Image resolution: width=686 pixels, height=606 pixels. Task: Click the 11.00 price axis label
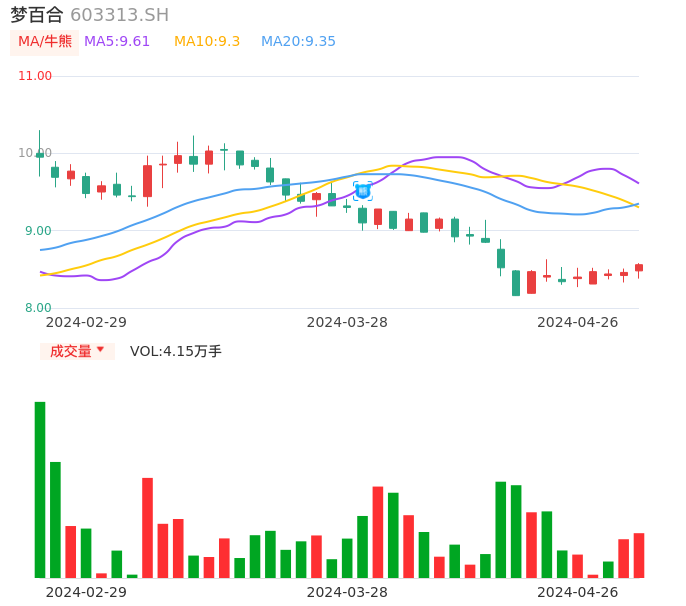[x=35, y=76]
